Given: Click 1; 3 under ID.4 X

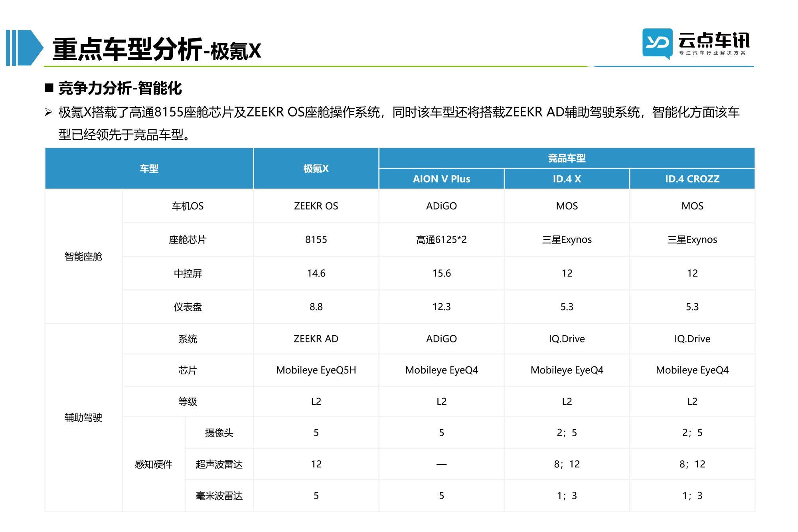Looking at the screenshot, I should (x=567, y=496).
